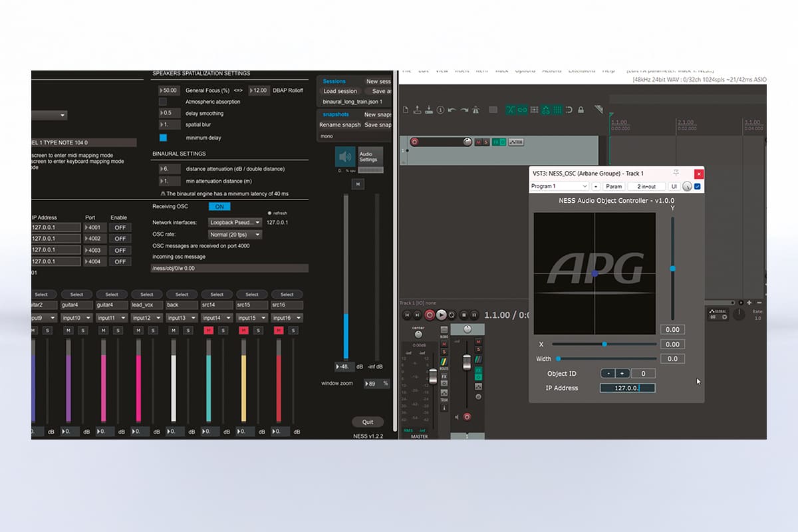Click the Param button in plugin window
This screenshot has width=798, height=532.
[614, 187]
